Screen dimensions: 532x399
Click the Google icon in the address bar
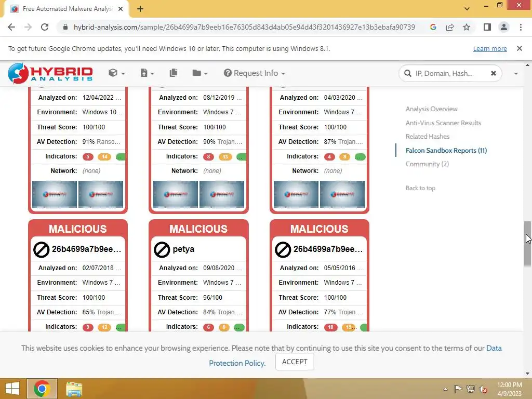433,27
